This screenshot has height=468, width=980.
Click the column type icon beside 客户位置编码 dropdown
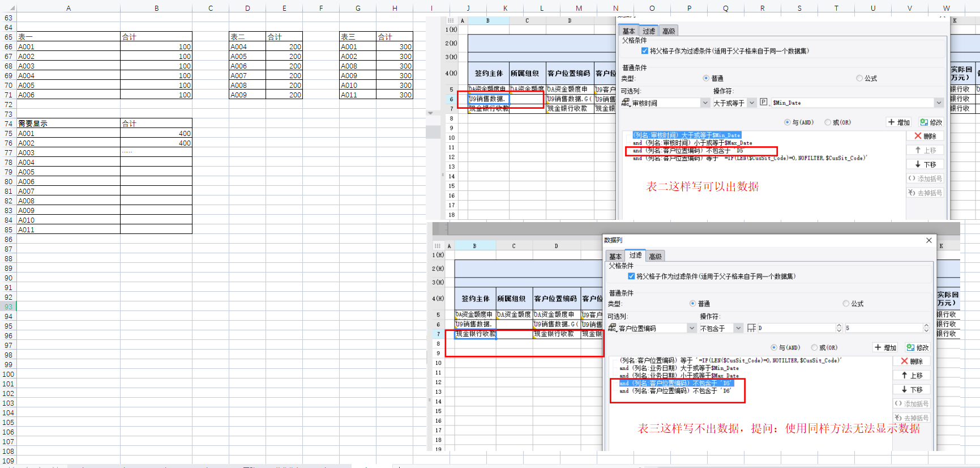(x=612, y=327)
